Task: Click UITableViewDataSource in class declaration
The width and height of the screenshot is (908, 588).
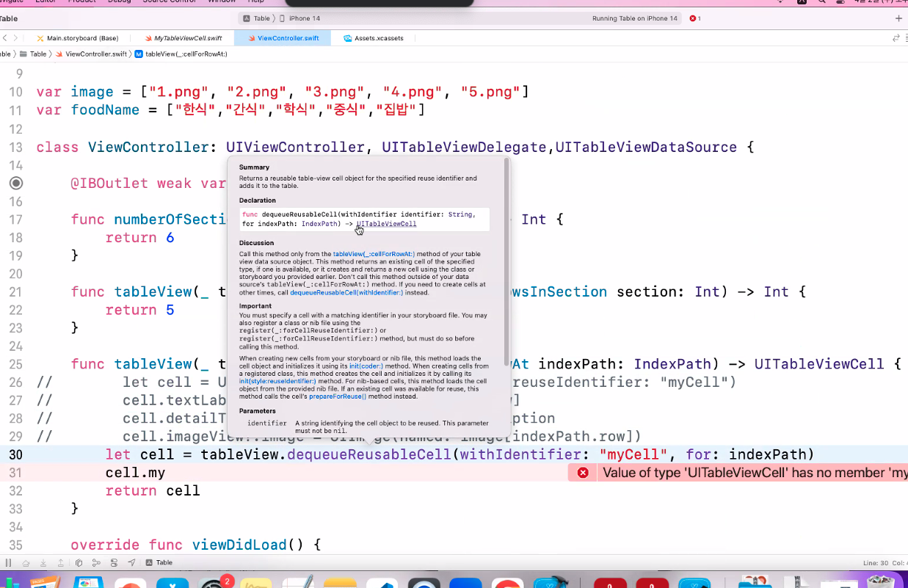Action: coord(646,147)
